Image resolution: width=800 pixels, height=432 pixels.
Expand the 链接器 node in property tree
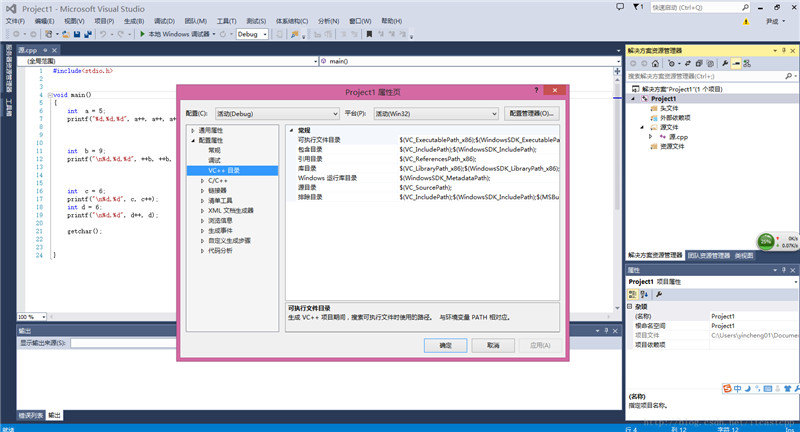(203, 190)
